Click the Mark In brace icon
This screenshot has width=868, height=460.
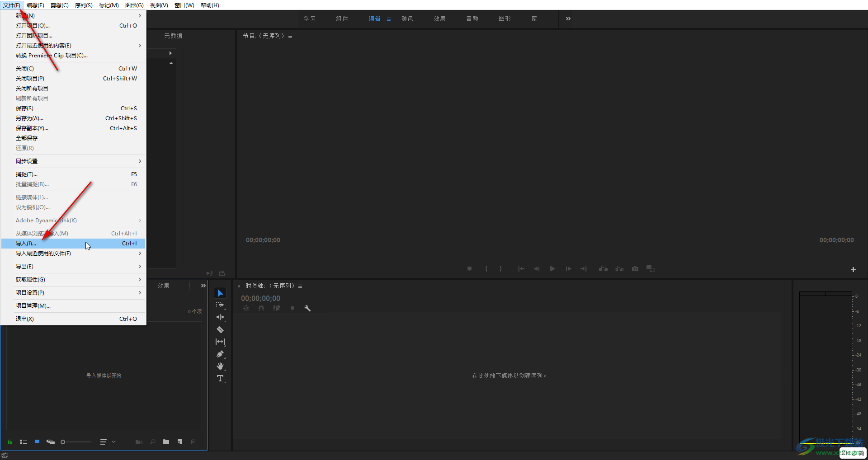pos(486,269)
